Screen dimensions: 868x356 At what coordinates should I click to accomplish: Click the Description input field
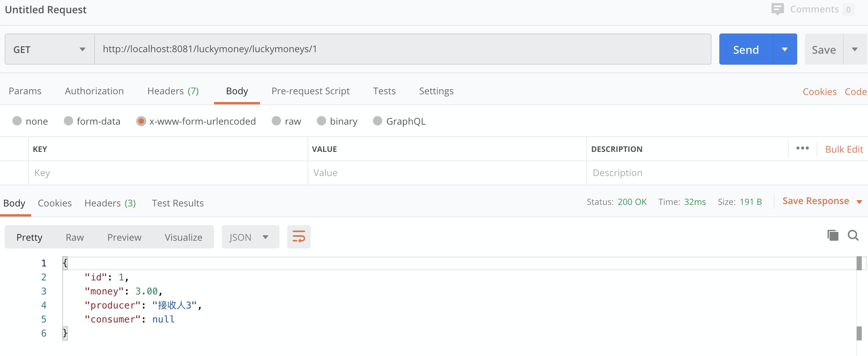727,173
